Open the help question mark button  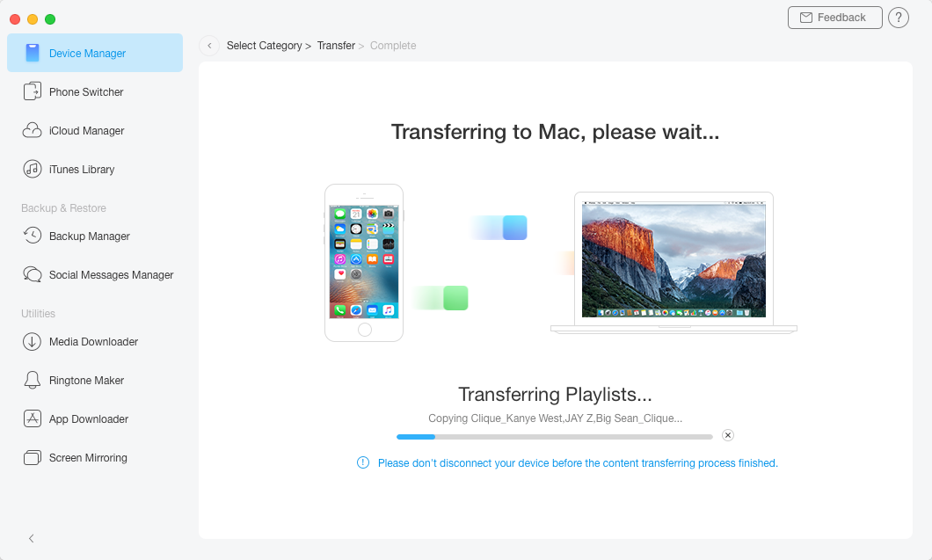coord(899,18)
